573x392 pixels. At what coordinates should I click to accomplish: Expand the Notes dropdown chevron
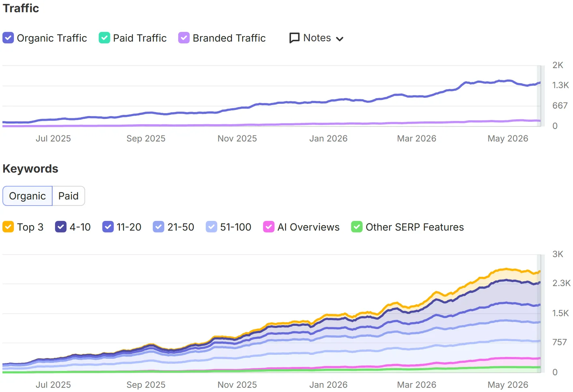click(x=340, y=39)
